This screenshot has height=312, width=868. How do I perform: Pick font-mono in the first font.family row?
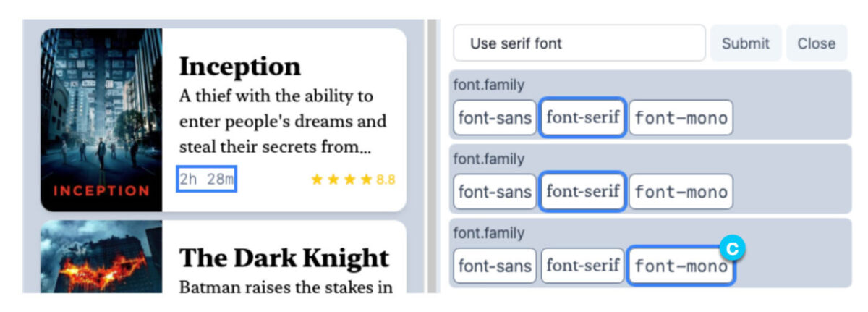click(681, 117)
